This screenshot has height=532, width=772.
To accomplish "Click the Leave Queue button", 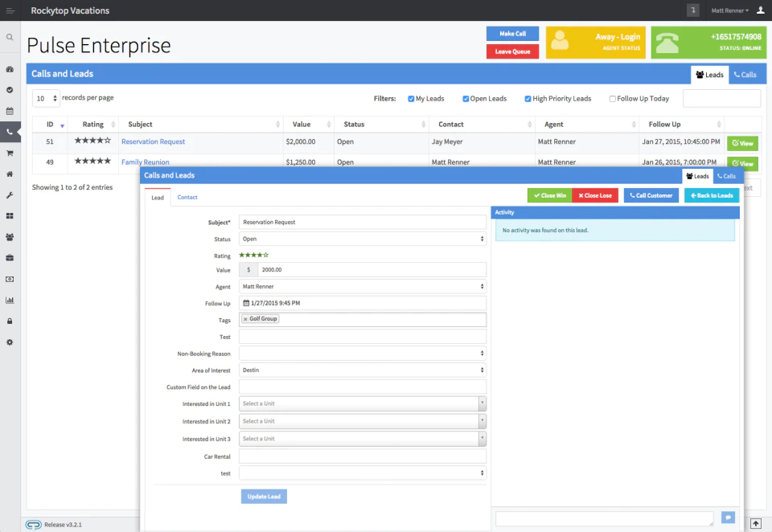I will coord(512,51).
